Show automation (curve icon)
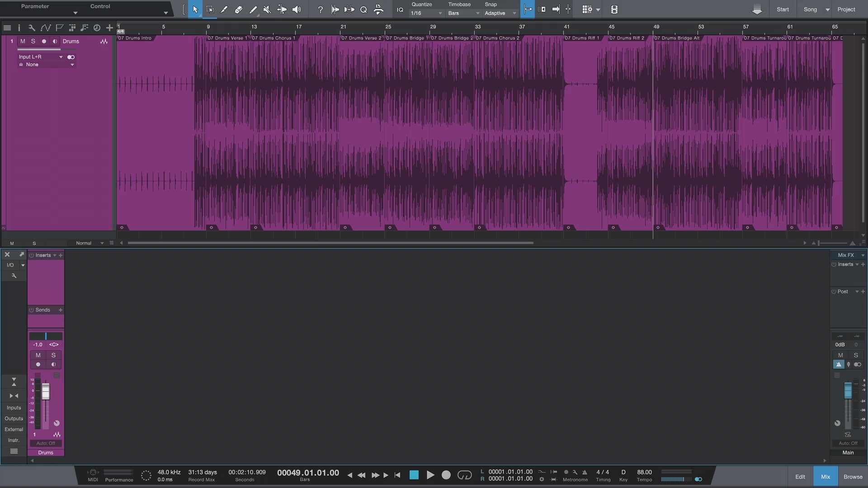The width and height of the screenshot is (868, 488). pos(45,28)
